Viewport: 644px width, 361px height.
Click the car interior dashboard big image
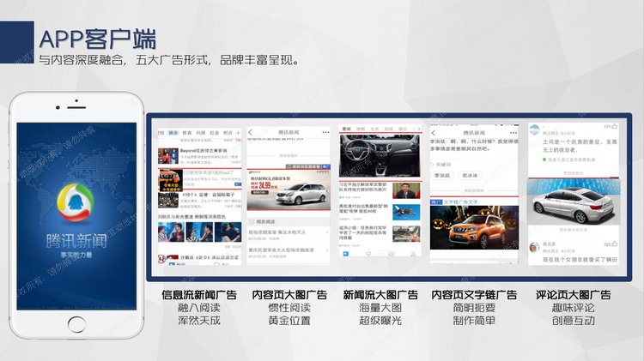380,155
